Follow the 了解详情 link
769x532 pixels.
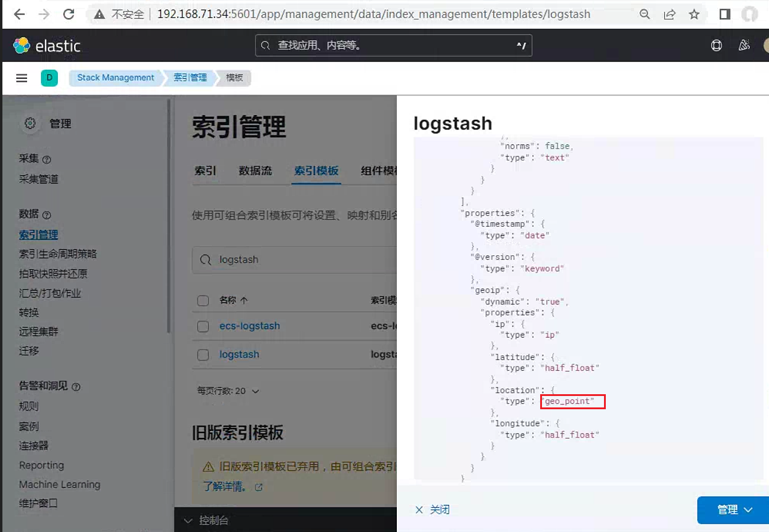pos(232,486)
